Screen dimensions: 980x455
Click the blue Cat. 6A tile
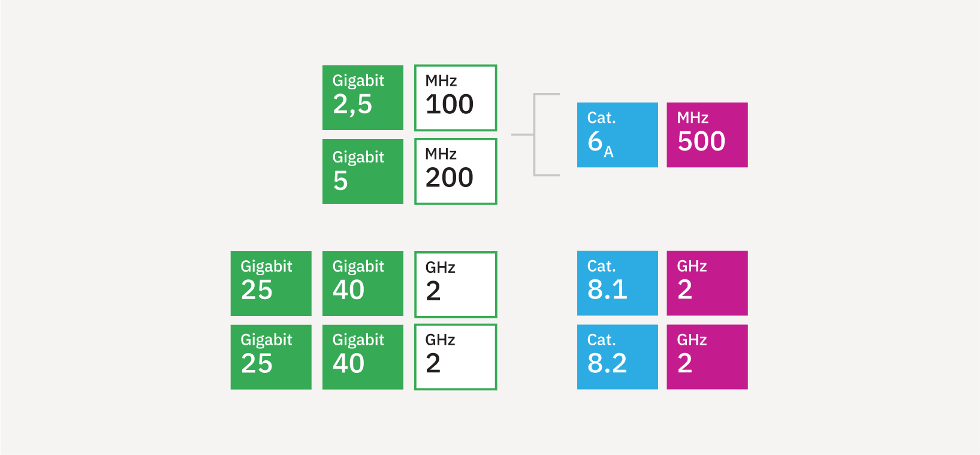(617, 135)
